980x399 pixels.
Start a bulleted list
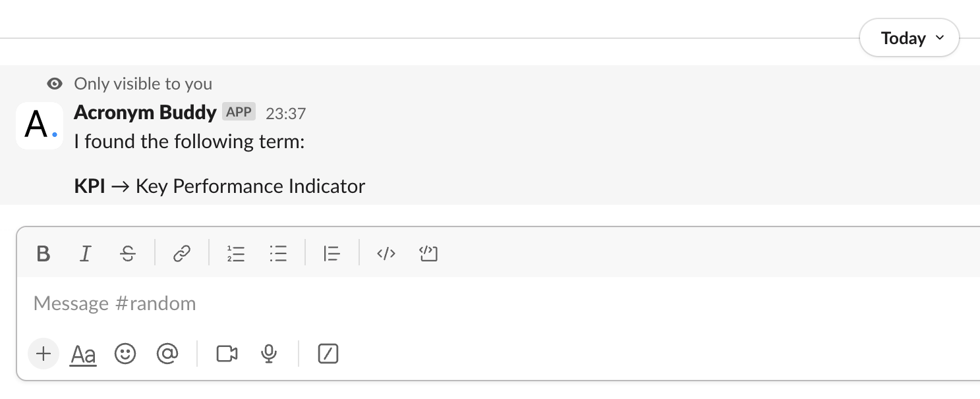pos(278,253)
